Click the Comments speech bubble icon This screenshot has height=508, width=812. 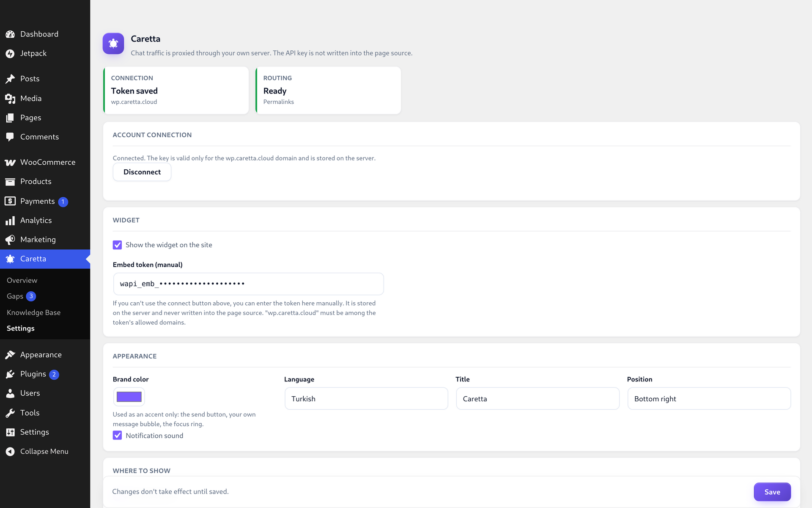[x=10, y=137]
